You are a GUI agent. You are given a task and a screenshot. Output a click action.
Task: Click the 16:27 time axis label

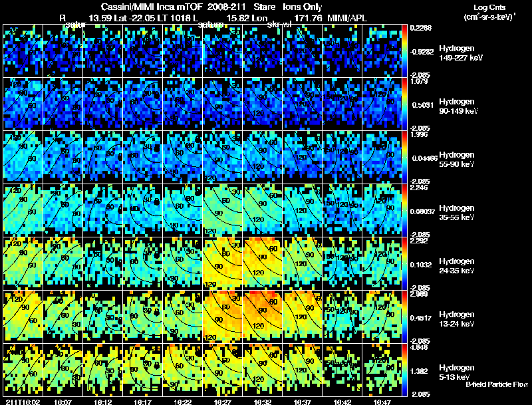(223, 402)
